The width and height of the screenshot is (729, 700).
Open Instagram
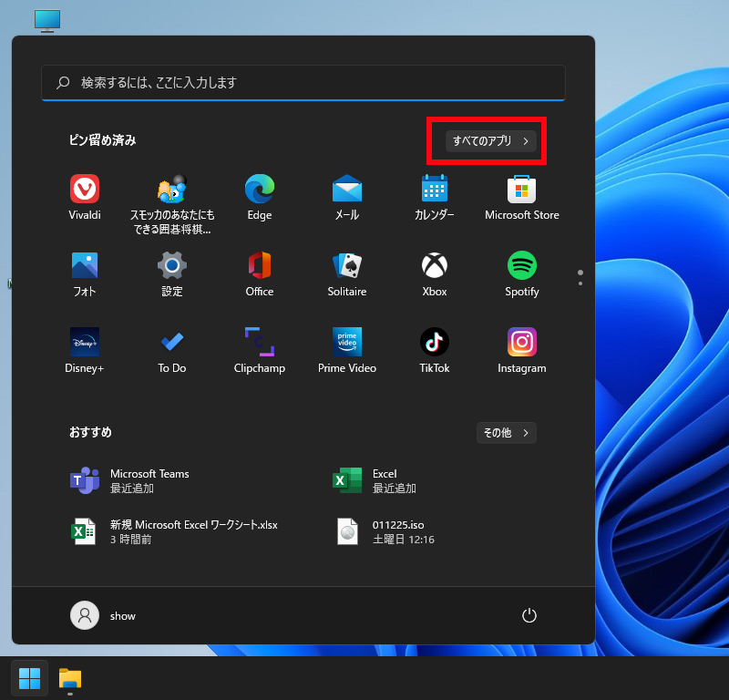[x=521, y=351]
